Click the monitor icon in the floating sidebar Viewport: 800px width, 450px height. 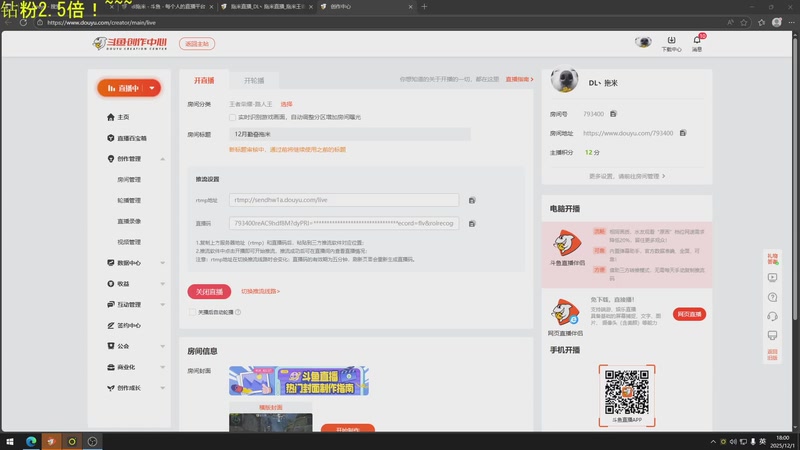[x=772, y=335]
